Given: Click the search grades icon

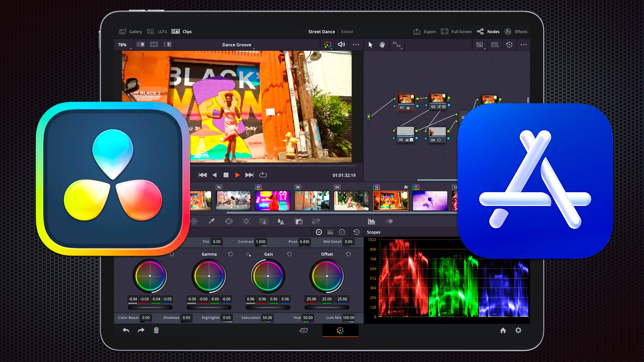Looking at the screenshot, I should 495,45.
